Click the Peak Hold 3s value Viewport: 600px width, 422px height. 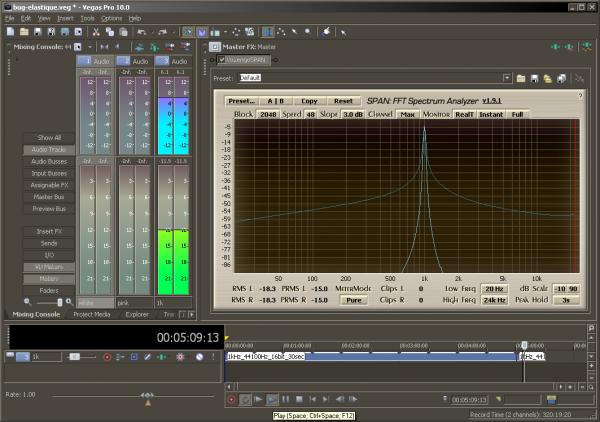point(566,300)
